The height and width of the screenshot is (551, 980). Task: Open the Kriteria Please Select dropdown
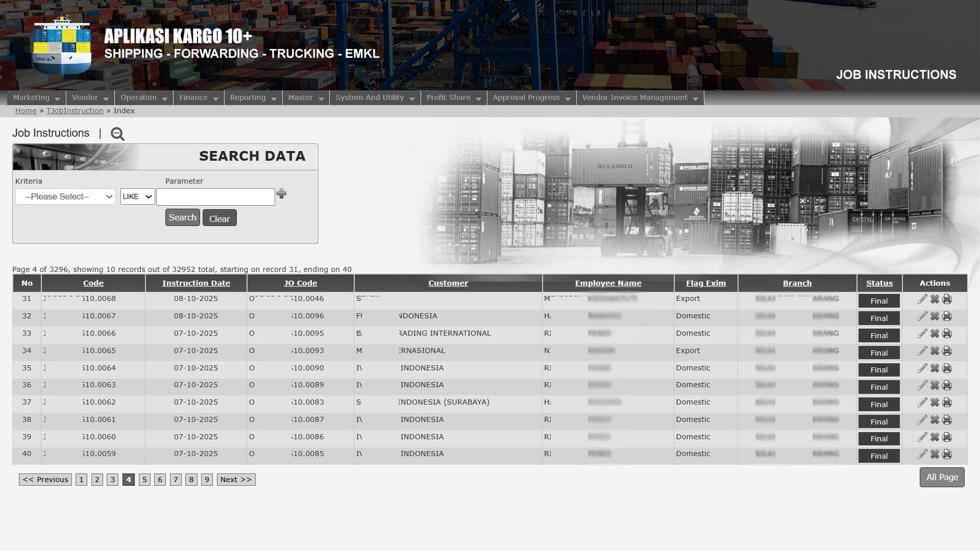pyautogui.click(x=65, y=196)
